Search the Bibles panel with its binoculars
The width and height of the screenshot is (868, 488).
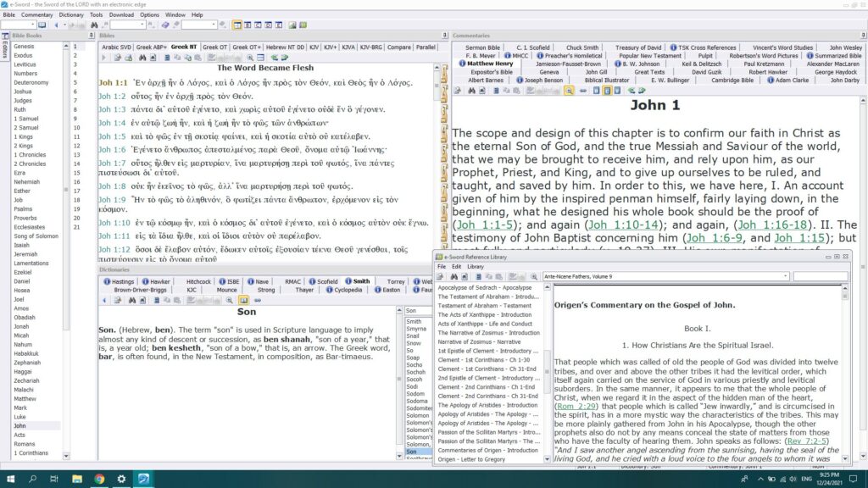click(142, 58)
